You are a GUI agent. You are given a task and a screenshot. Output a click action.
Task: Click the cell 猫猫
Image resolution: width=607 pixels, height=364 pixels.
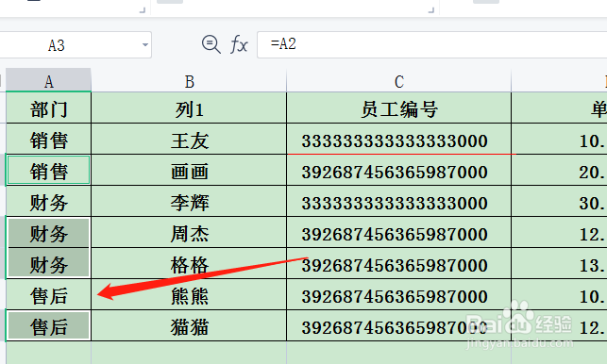pyautogui.click(x=189, y=325)
